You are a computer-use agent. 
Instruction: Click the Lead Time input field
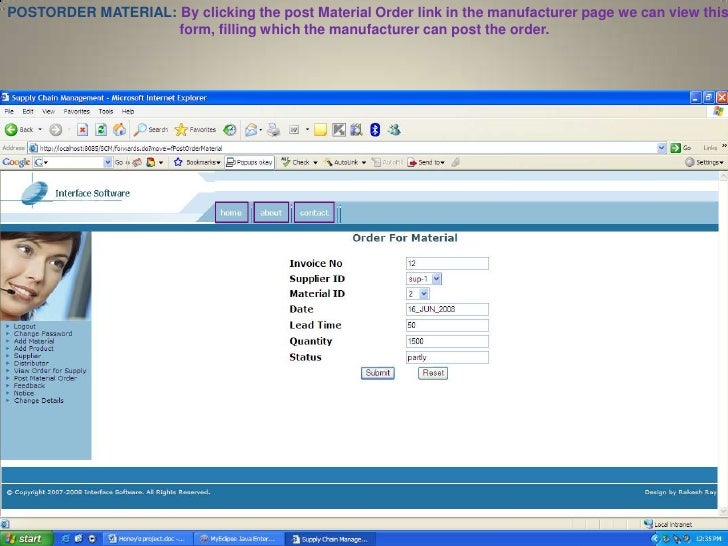coord(447,325)
